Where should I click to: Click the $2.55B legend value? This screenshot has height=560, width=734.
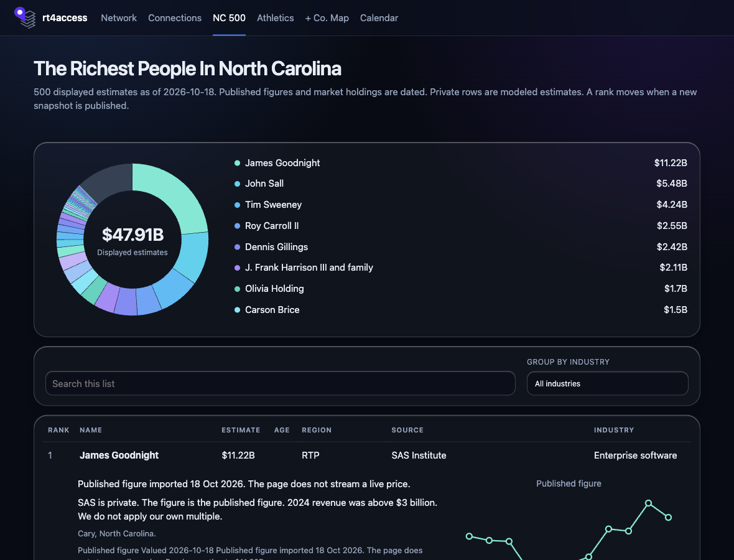point(671,226)
